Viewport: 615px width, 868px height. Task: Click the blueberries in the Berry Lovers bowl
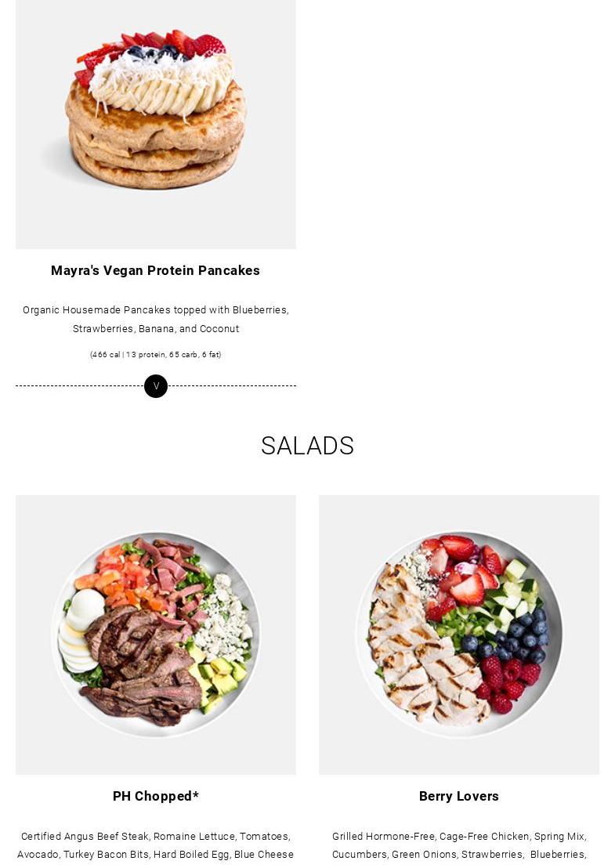click(x=513, y=634)
